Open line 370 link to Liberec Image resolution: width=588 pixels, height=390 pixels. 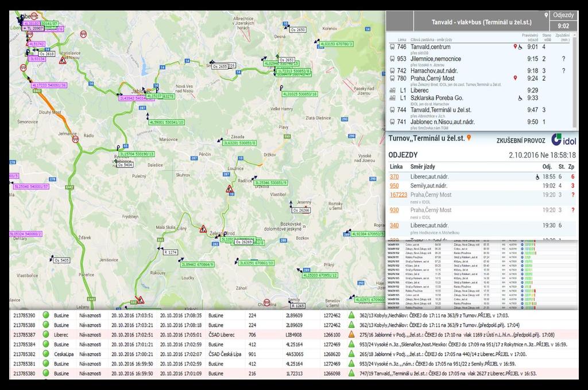click(394, 177)
